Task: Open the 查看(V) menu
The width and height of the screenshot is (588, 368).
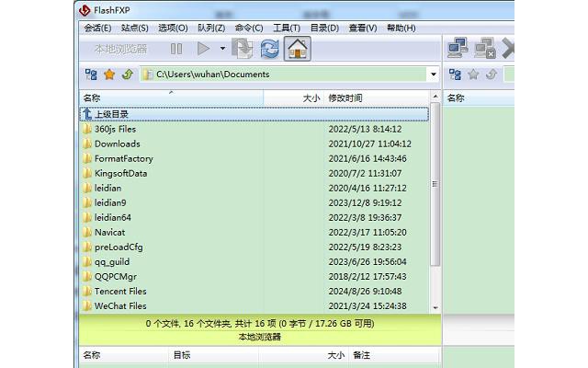Action: coord(363,29)
